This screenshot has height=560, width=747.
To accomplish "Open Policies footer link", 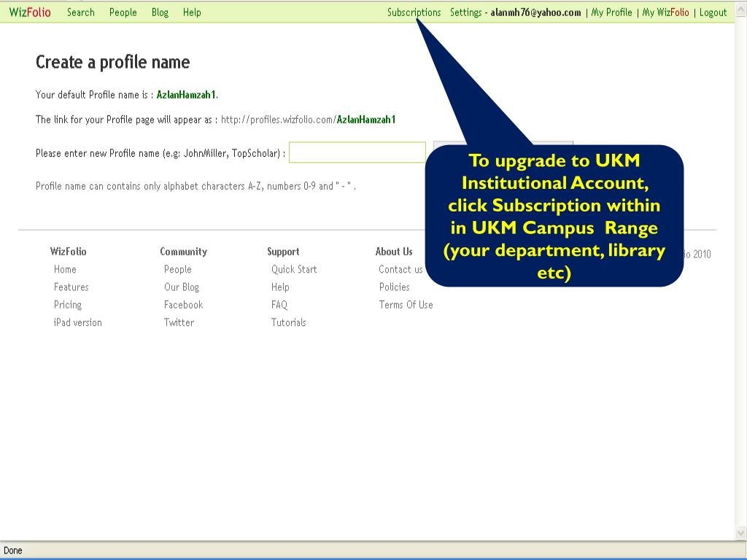I will (x=395, y=287).
